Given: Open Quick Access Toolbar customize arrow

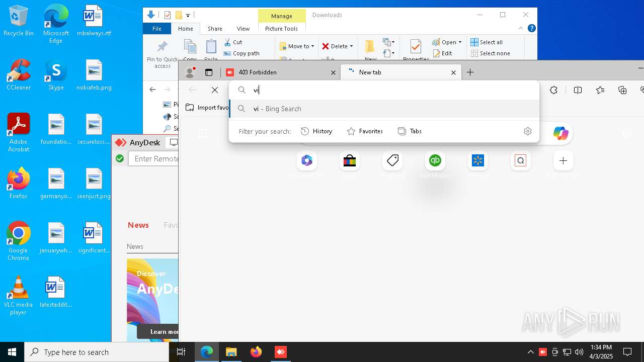Looking at the screenshot, I should coord(188,15).
